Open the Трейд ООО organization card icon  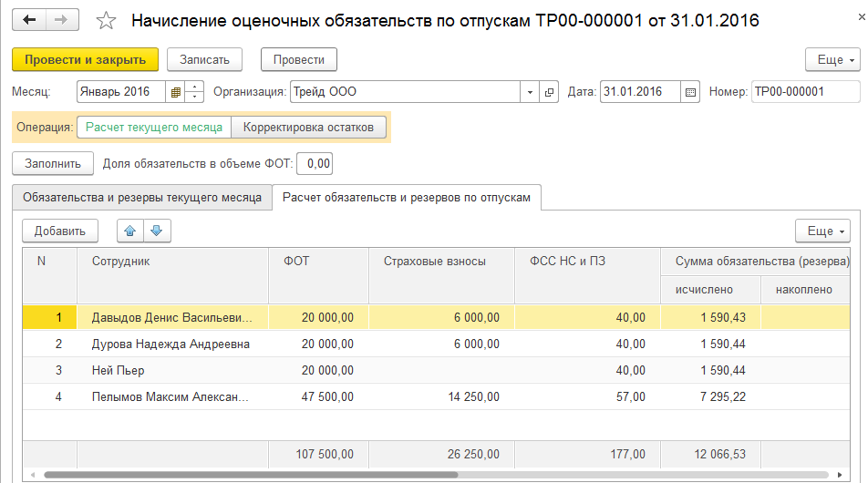click(549, 92)
